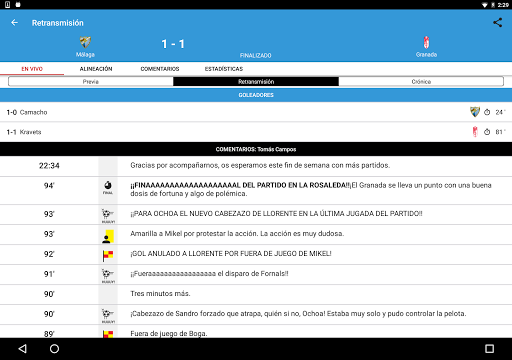The width and height of the screenshot is (512, 360).
Task: Tap the offside flag icon at 92'
Action: coord(108,256)
